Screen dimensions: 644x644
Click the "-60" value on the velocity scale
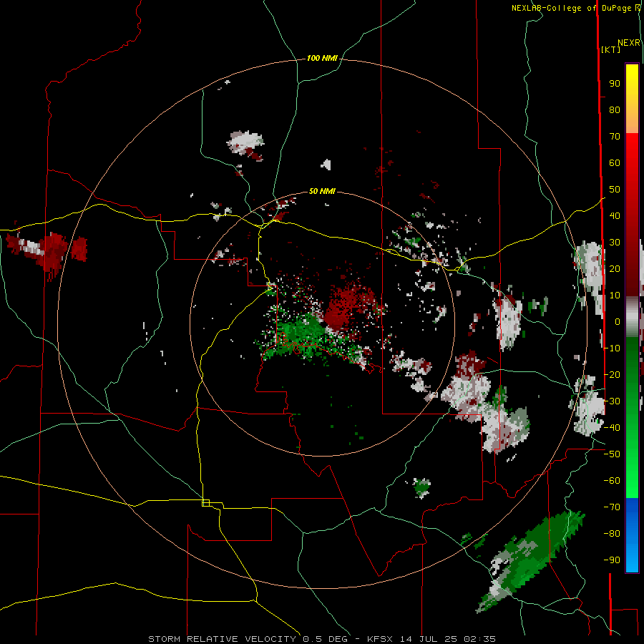tap(612, 481)
